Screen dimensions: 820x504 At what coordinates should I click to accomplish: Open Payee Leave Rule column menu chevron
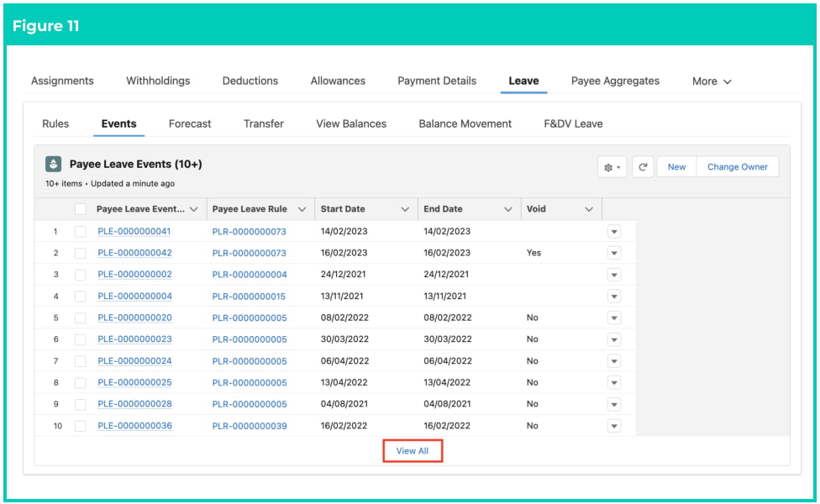point(302,209)
